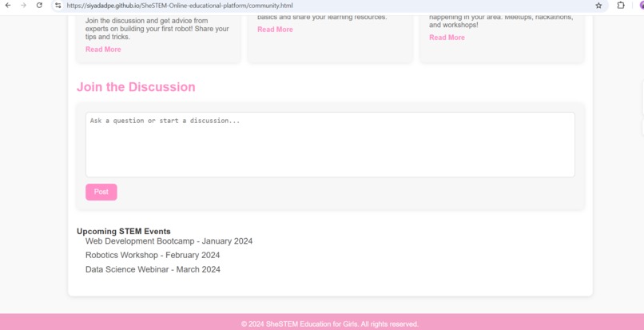This screenshot has width=644, height=330.
Task: Select 'Robotics Workshop - February 2024' event
Action: [153, 255]
